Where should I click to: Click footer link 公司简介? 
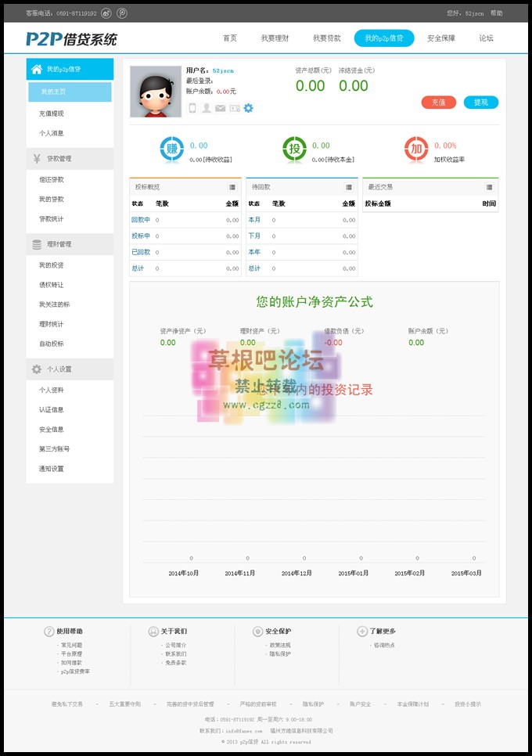[x=176, y=645]
